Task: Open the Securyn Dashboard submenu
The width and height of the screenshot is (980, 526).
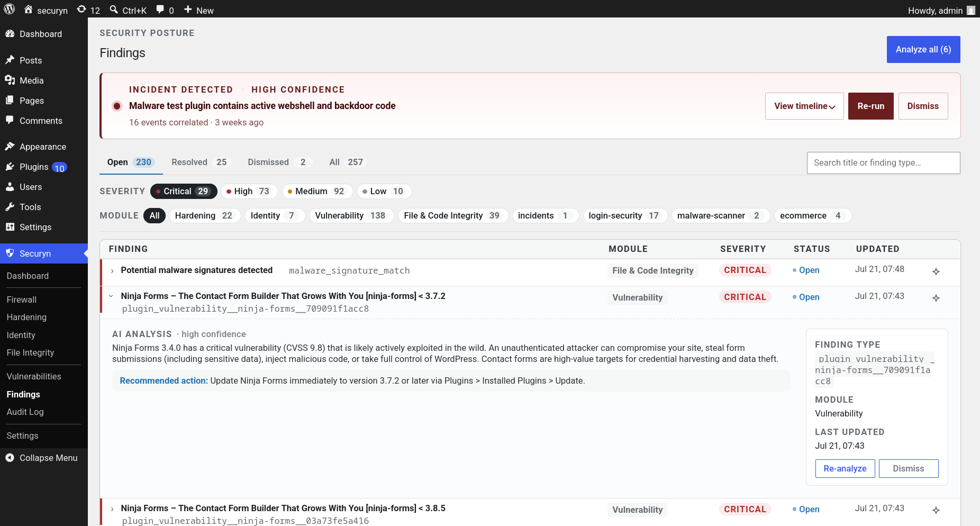Action: pyautogui.click(x=28, y=276)
